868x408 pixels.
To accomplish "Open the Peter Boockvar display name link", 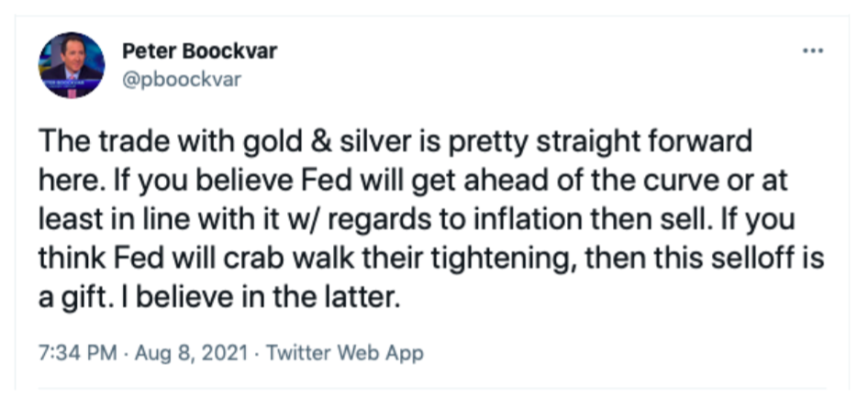I will click(x=199, y=51).
